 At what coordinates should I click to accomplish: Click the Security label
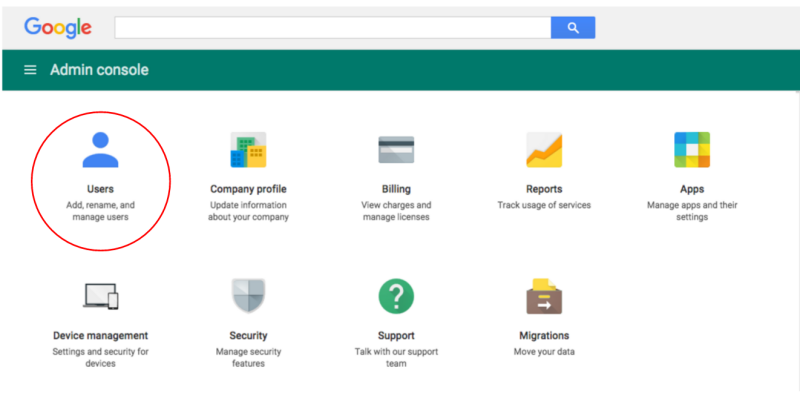tap(248, 335)
